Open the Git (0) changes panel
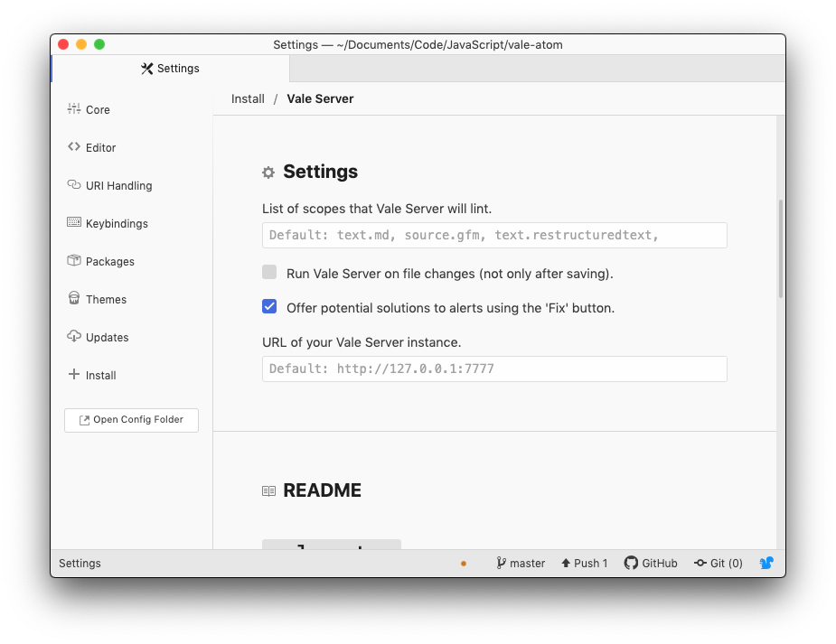Screen dimensions: 836x644 click(x=719, y=563)
